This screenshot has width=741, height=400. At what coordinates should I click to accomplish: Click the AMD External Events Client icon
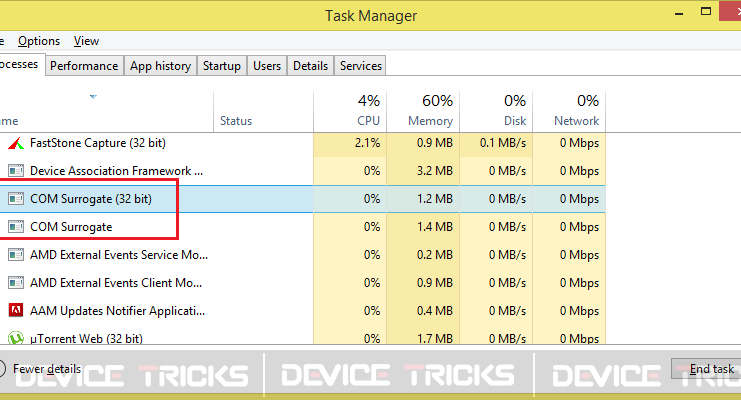[16, 283]
